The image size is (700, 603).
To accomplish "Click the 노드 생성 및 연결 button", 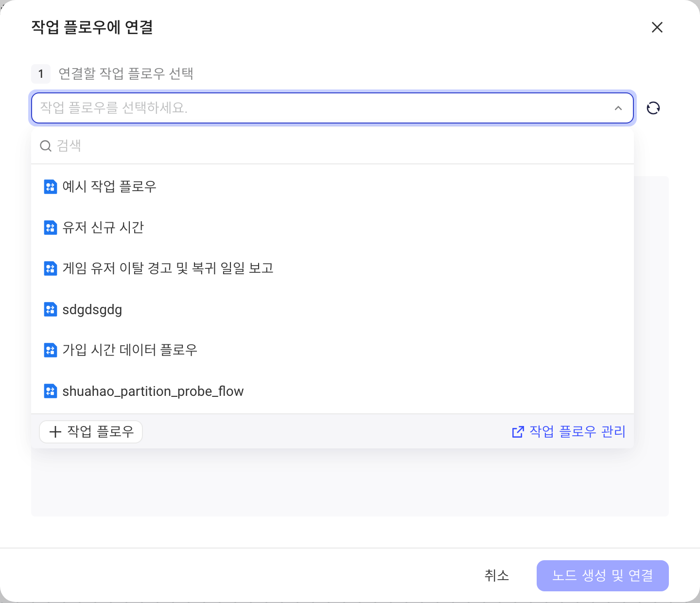I will (603, 576).
